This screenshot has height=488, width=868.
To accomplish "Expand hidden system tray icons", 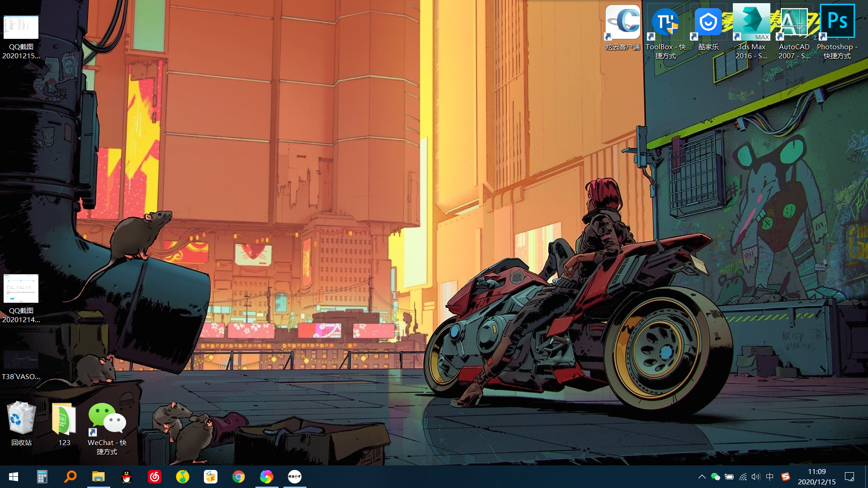I will (x=702, y=477).
